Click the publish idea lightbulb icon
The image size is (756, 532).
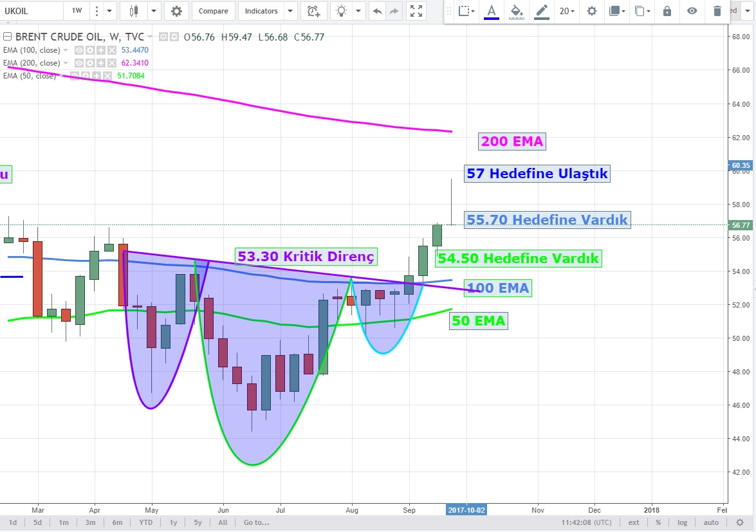[x=342, y=11]
